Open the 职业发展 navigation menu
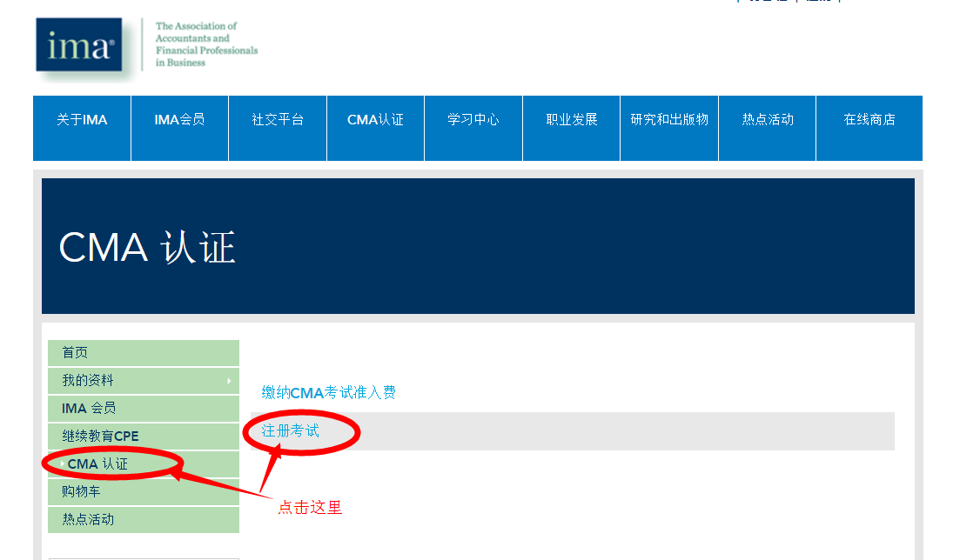Screen dimensions: 980x560 [x=572, y=120]
